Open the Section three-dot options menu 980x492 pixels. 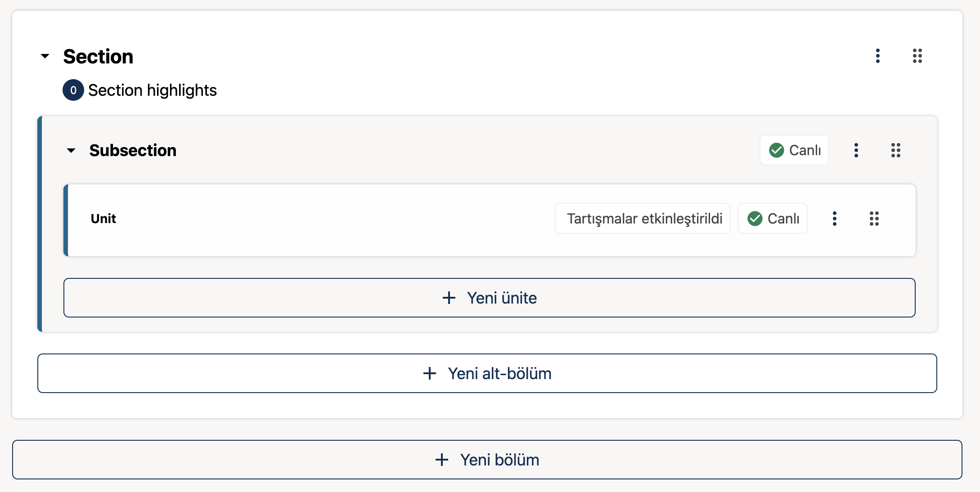pos(877,56)
